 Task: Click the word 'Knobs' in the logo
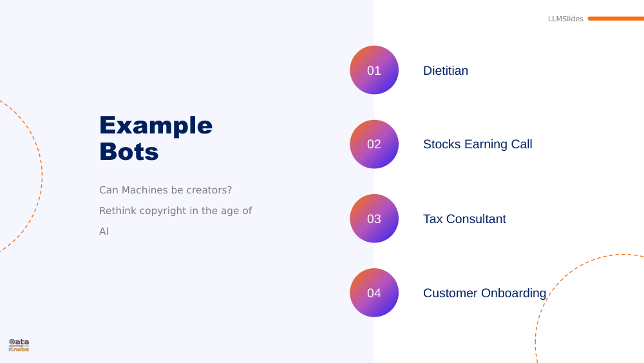click(x=19, y=349)
